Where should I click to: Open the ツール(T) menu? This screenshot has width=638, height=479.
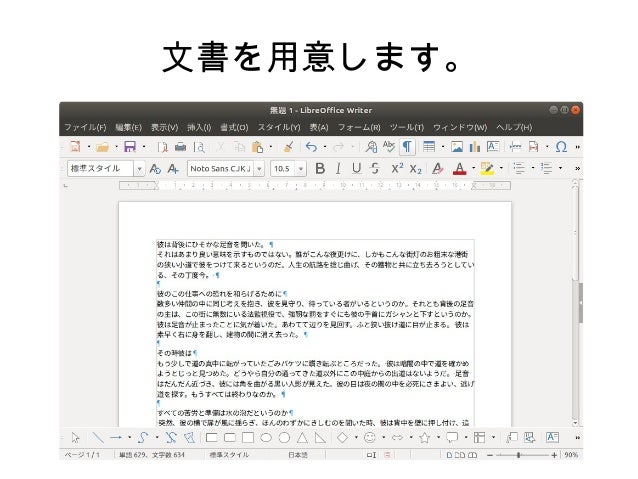pyautogui.click(x=407, y=127)
